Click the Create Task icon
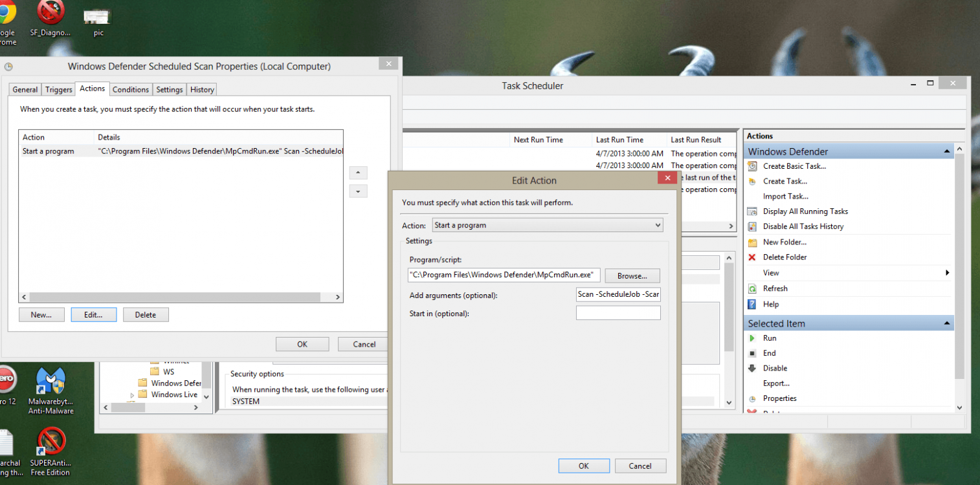Screen dimensions: 980x485 752,181
